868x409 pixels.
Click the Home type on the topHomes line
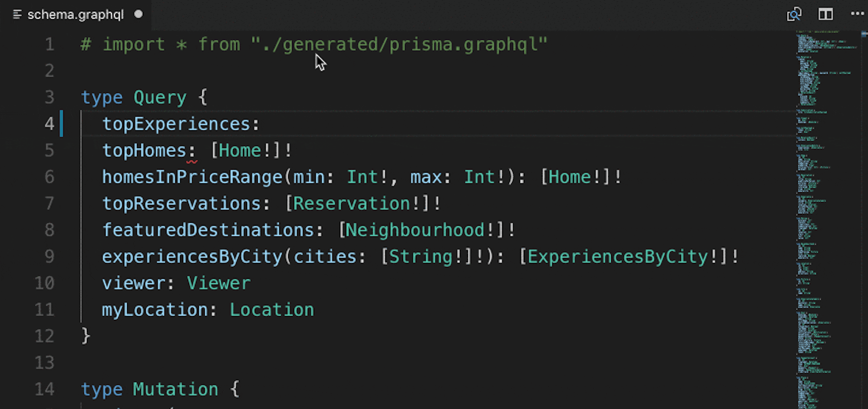240,150
